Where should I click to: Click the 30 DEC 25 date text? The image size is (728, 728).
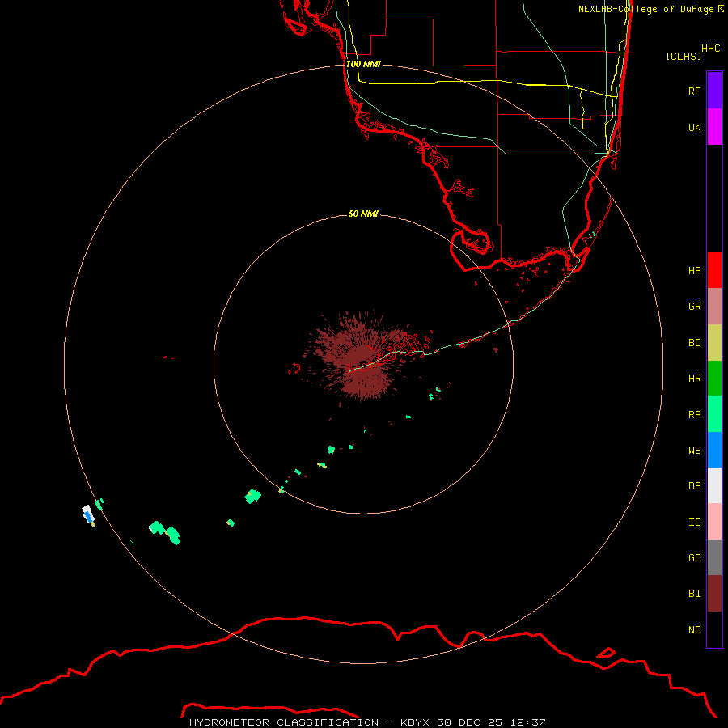click(x=470, y=722)
